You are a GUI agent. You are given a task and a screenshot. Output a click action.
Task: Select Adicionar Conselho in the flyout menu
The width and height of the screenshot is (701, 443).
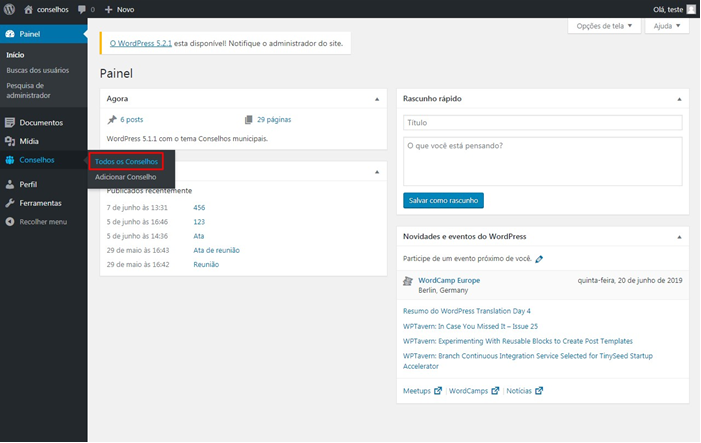coord(125,177)
